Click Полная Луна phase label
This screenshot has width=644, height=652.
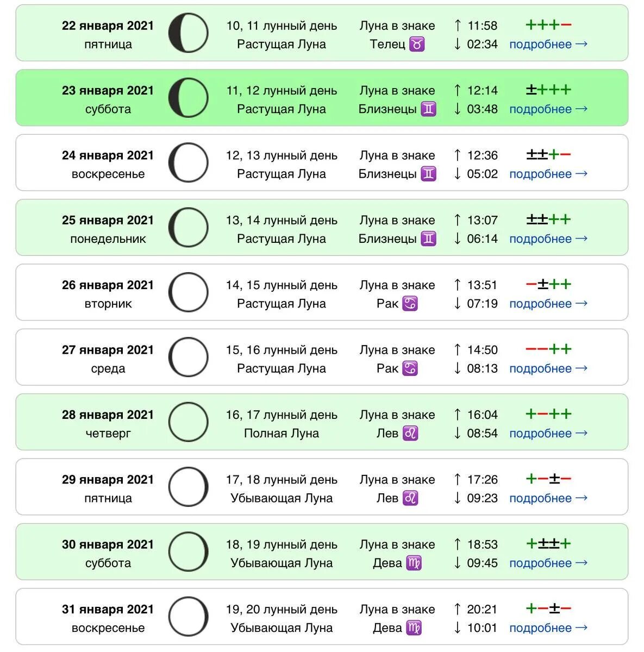(282, 434)
